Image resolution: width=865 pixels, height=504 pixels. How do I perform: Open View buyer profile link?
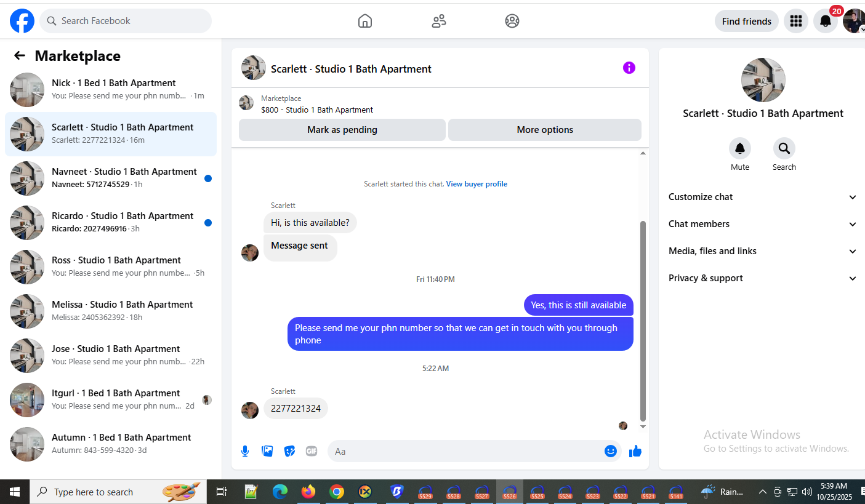click(x=477, y=184)
